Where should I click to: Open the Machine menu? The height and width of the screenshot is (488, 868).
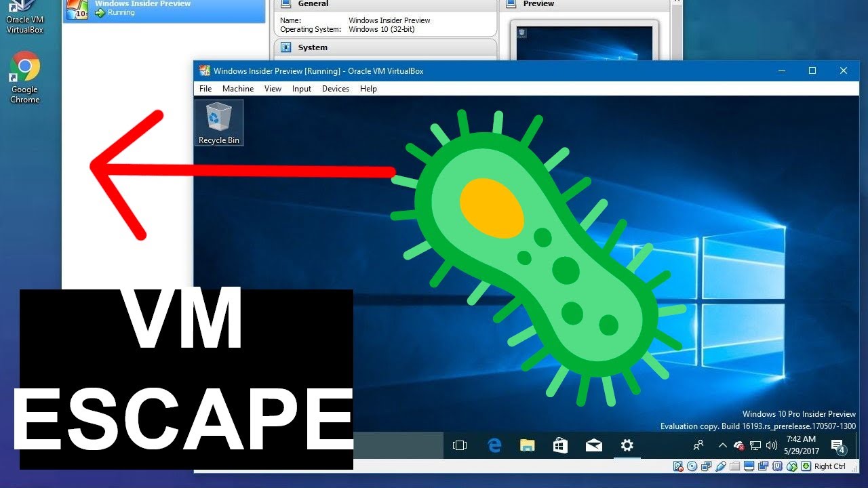[x=238, y=89]
